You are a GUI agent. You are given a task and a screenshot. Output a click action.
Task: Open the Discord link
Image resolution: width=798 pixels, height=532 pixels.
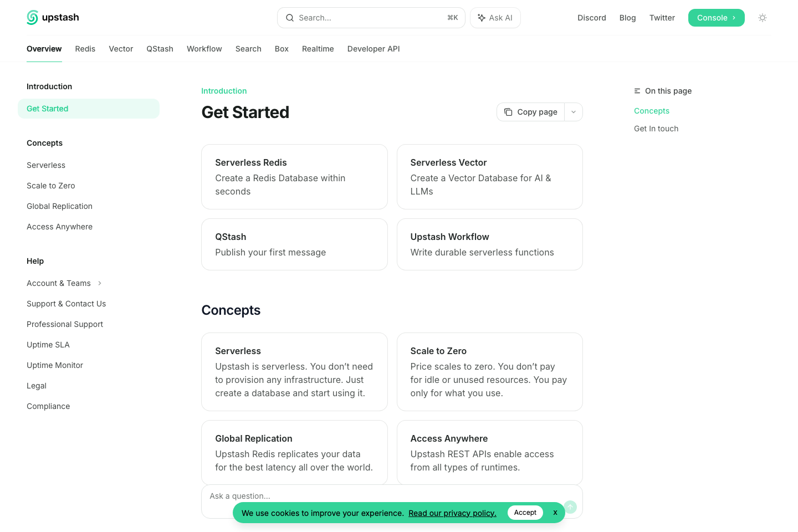coord(591,17)
